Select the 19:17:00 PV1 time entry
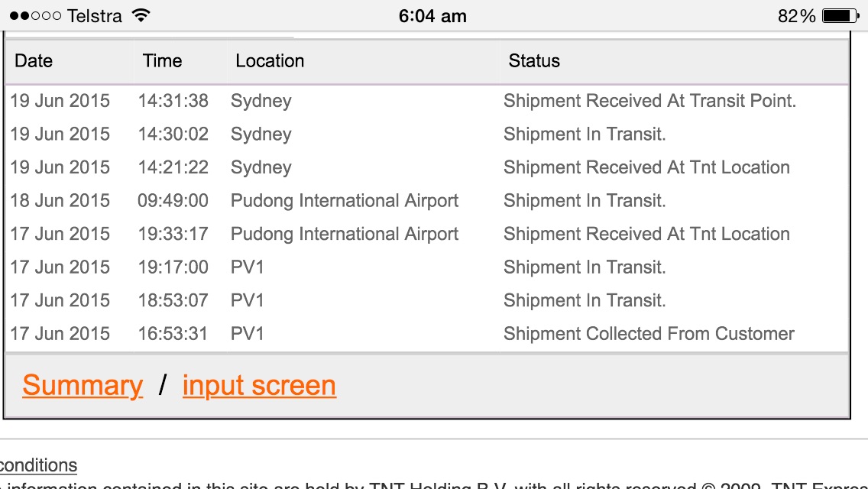This screenshot has height=489, width=868. tap(173, 267)
